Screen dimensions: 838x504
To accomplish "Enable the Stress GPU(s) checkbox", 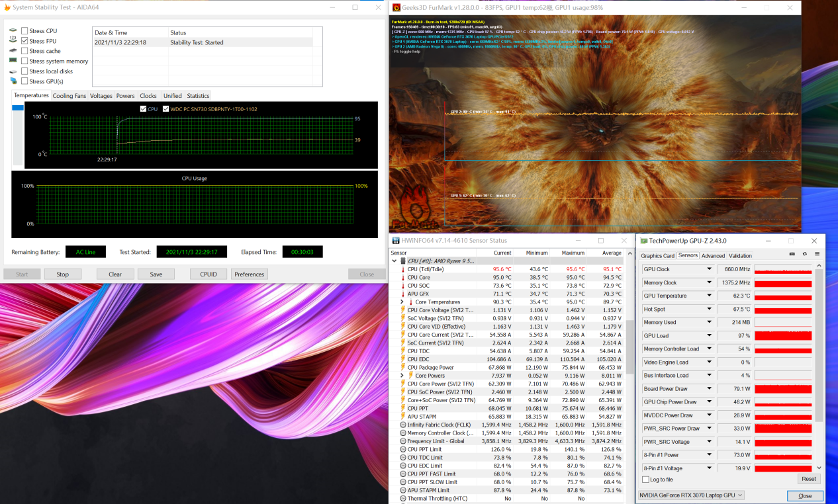I will point(24,81).
